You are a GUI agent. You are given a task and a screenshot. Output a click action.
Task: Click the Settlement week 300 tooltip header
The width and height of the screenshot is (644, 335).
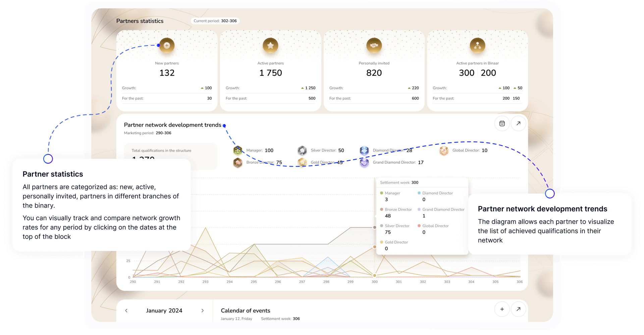[399, 183]
